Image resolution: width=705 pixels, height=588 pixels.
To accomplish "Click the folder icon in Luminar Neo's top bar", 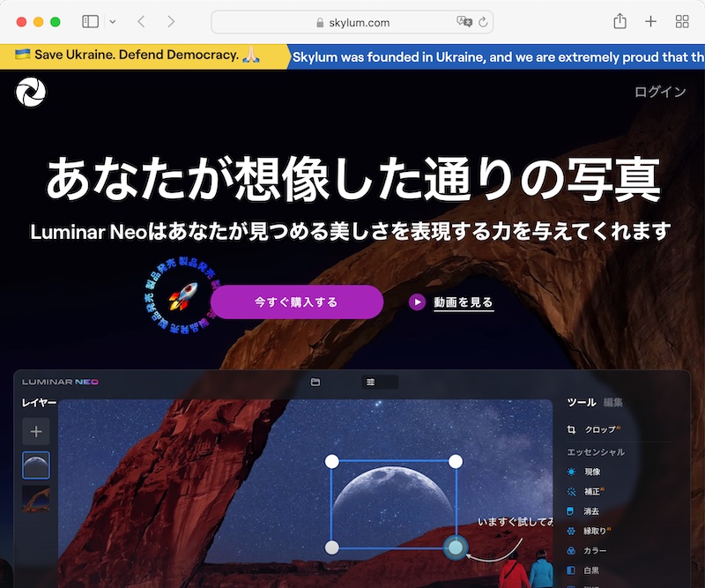I will pyautogui.click(x=315, y=382).
